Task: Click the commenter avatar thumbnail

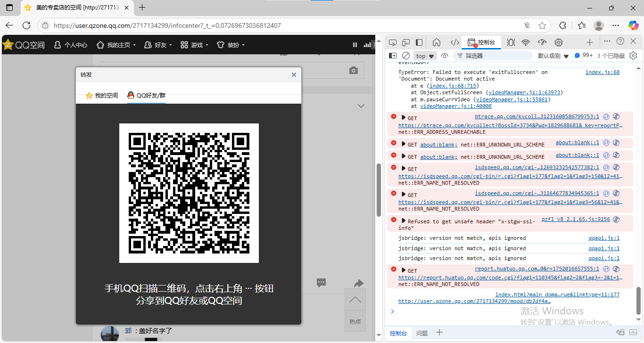Action: (x=110, y=333)
